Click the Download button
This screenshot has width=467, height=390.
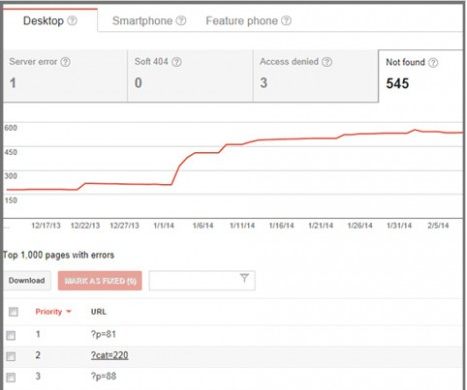[x=27, y=281]
